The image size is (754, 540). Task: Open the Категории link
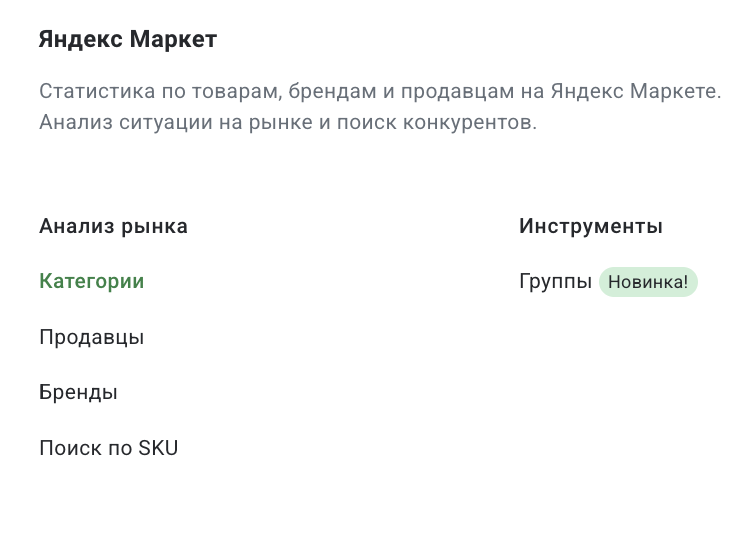point(91,282)
